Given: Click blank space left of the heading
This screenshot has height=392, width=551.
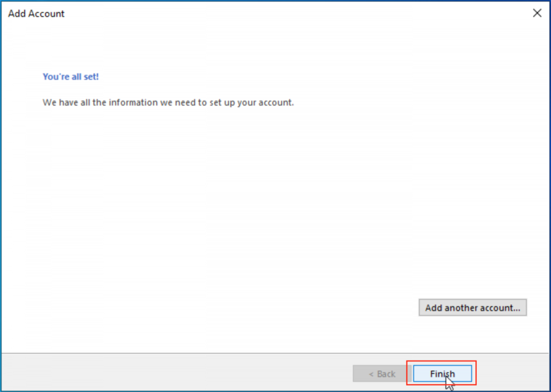Looking at the screenshot, I should pyautogui.click(x=21, y=77).
